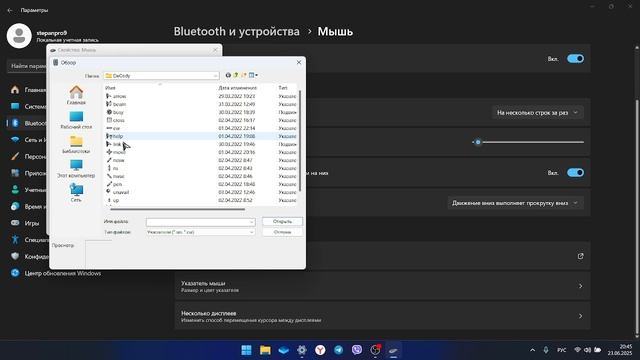Click the РУС language indicator

coord(562,350)
